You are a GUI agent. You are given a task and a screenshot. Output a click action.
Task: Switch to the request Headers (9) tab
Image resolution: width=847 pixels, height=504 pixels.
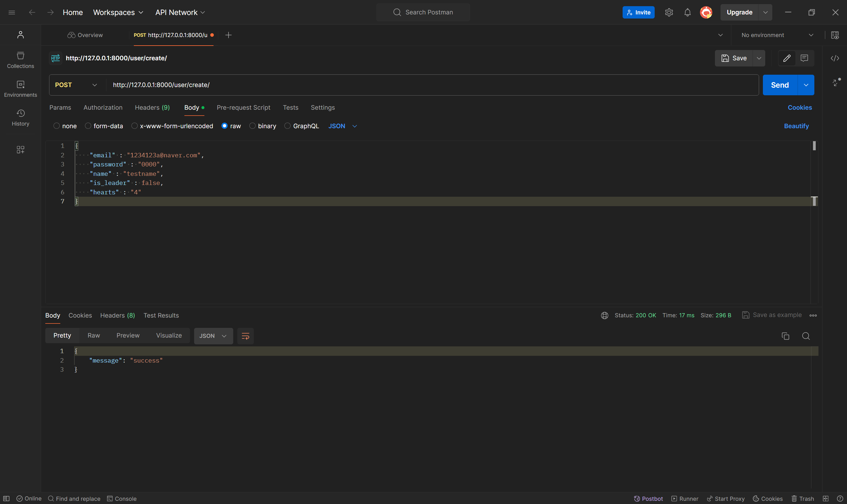(152, 107)
